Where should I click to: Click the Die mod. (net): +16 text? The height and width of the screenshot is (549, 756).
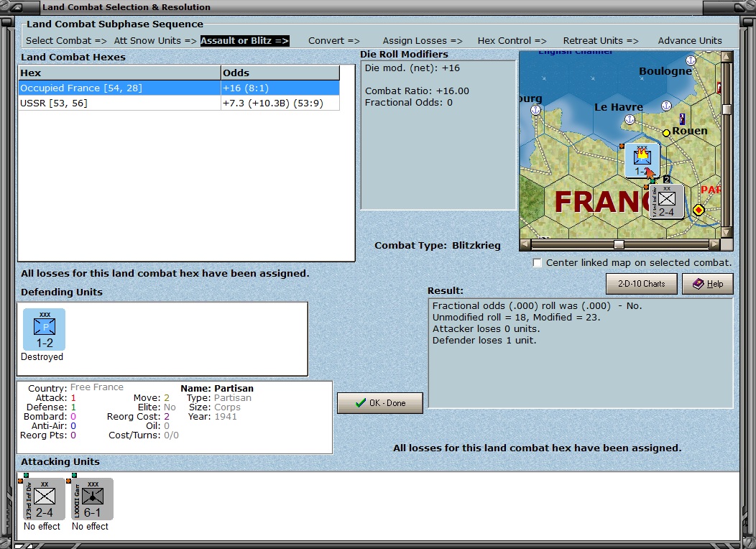[412, 68]
